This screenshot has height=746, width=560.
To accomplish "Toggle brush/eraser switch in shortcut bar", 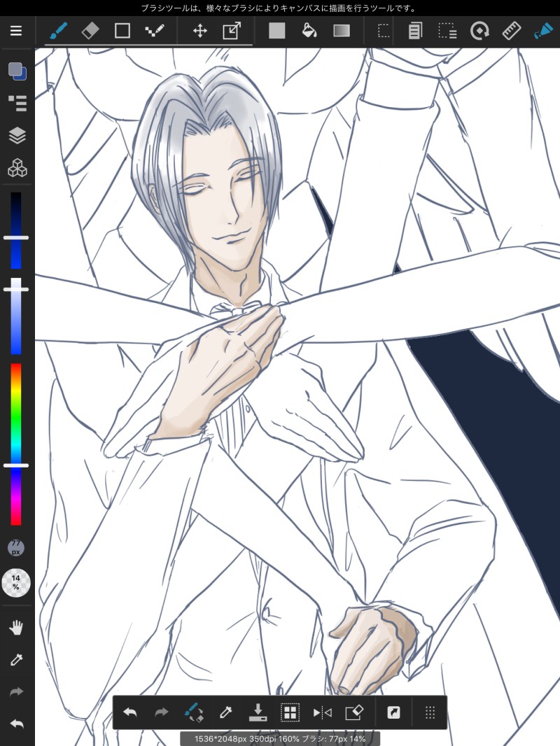I will 194,712.
